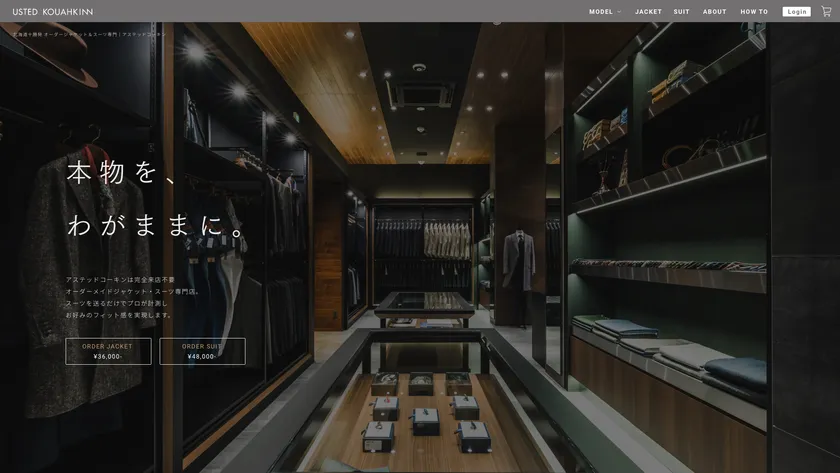Open the shopping cart icon

tap(826, 11)
